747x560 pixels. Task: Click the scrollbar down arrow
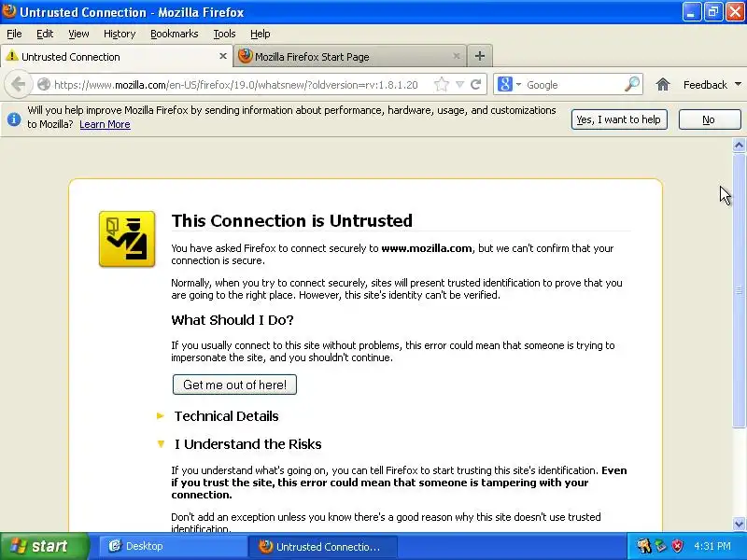[x=739, y=525]
